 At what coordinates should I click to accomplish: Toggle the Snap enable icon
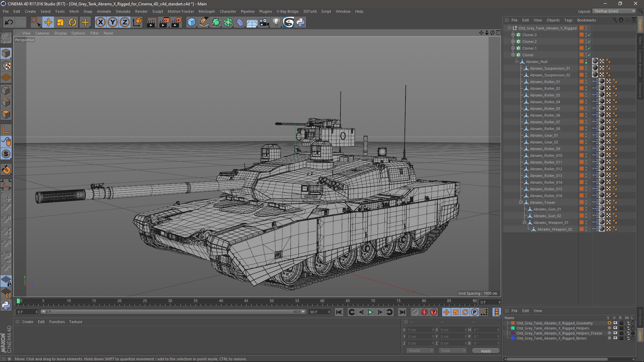(x=6, y=154)
